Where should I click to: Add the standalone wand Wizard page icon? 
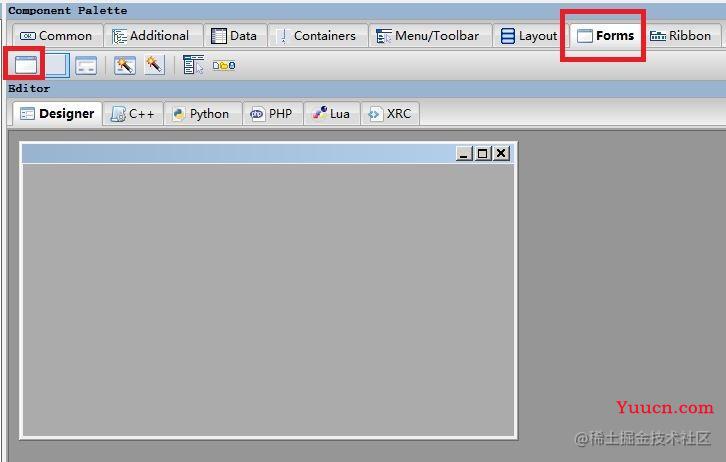pos(155,65)
